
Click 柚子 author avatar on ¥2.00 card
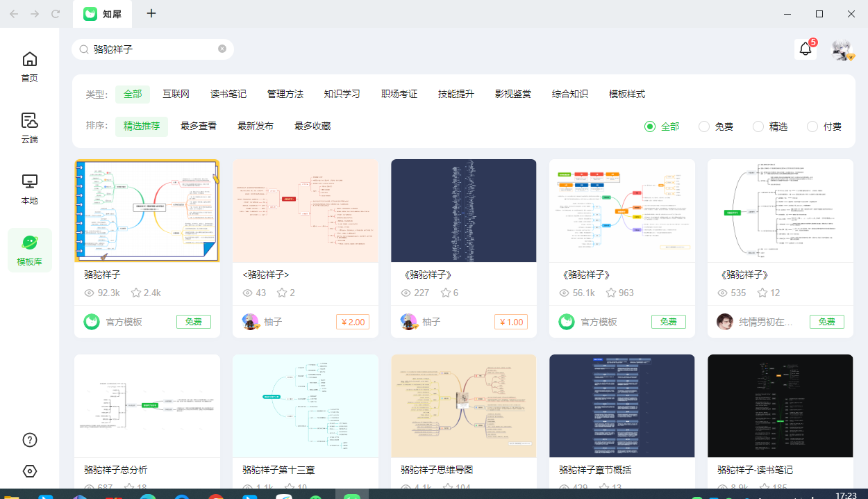point(251,322)
